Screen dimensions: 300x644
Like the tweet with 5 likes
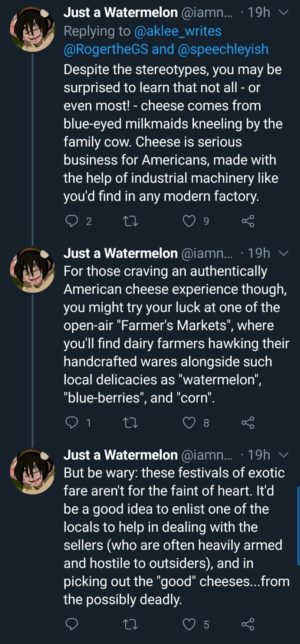pos(189,624)
